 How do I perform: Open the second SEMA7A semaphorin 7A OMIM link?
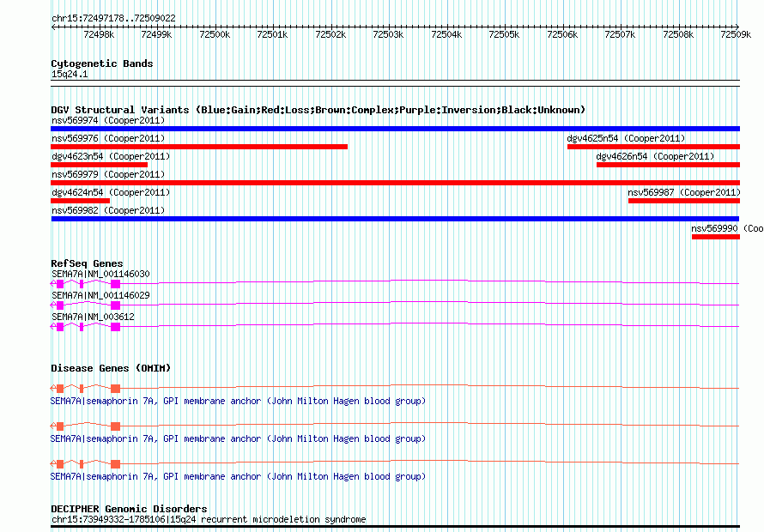pos(239,438)
